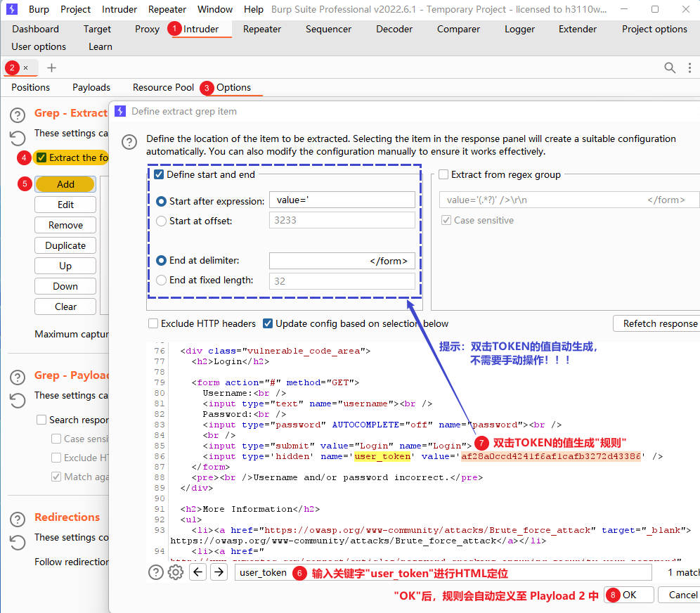Toggle Define start and end checkbox
Image resolution: width=700 pixels, height=613 pixels.
coord(158,174)
